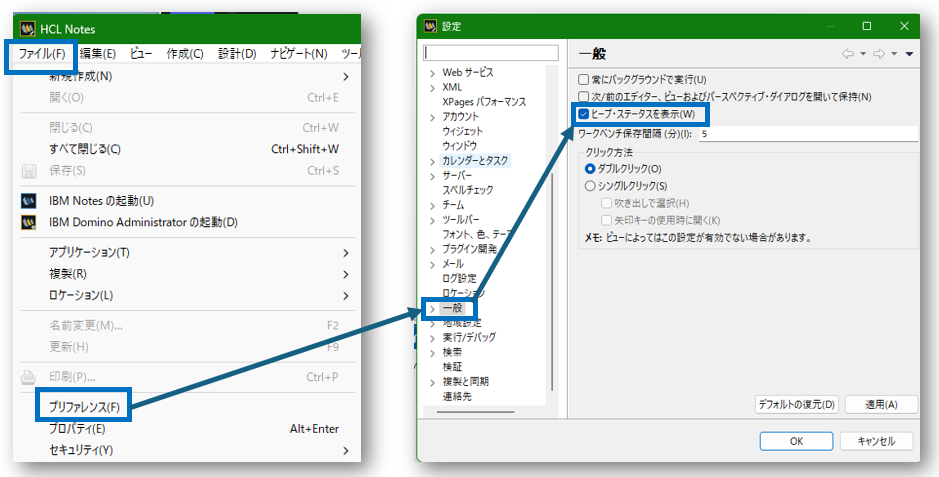Click the forward arrow in 設定 header

(x=879, y=54)
